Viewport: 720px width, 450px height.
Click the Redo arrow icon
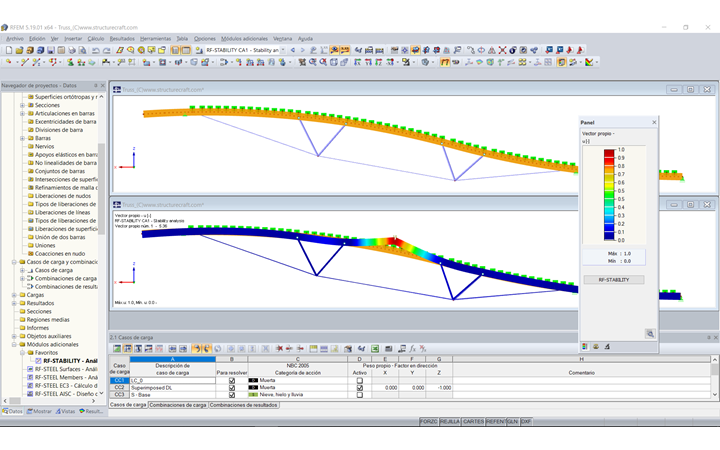[x=107, y=50]
